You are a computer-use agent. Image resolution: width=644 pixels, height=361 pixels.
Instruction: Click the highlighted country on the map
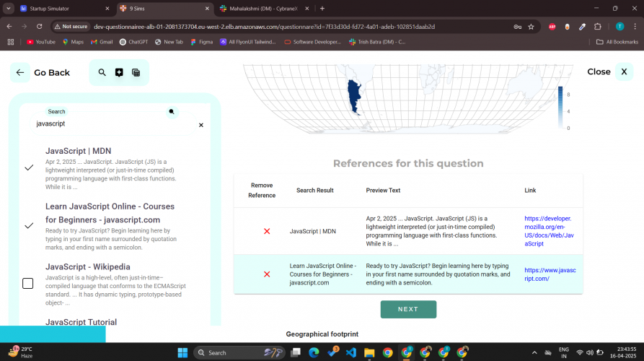[353, 96]
